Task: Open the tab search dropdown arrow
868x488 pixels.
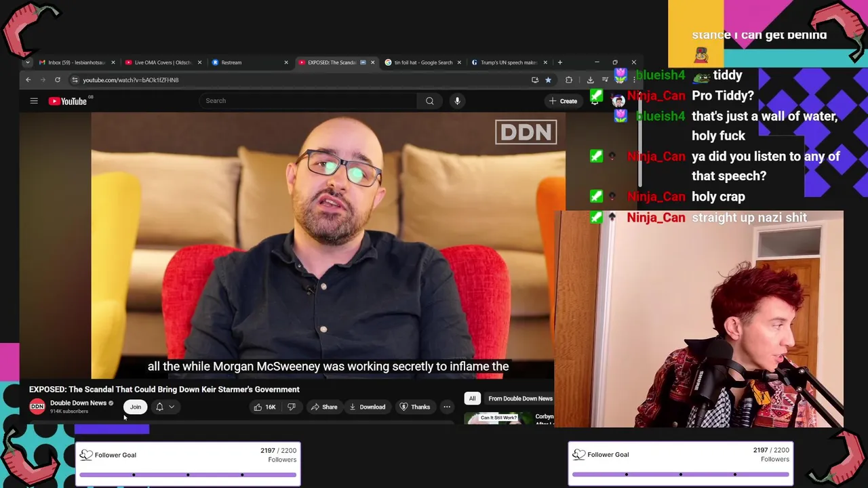Action: click(28, 62)
